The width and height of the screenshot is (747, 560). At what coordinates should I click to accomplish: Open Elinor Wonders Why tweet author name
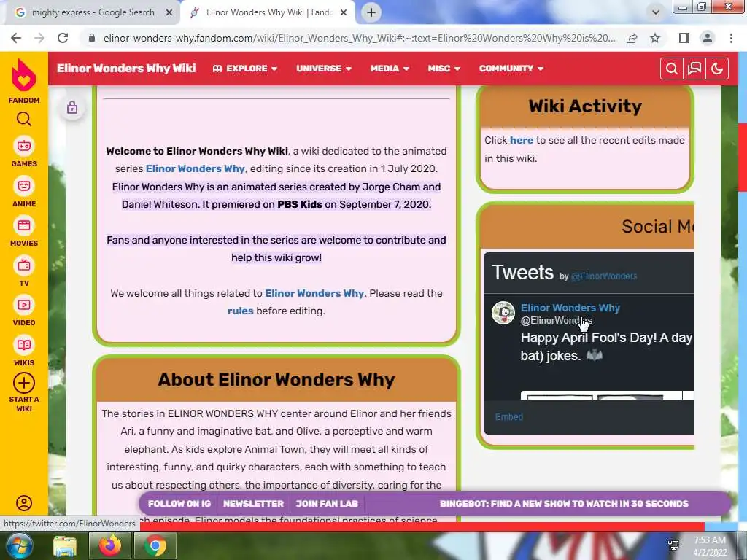tap(570, 308)
